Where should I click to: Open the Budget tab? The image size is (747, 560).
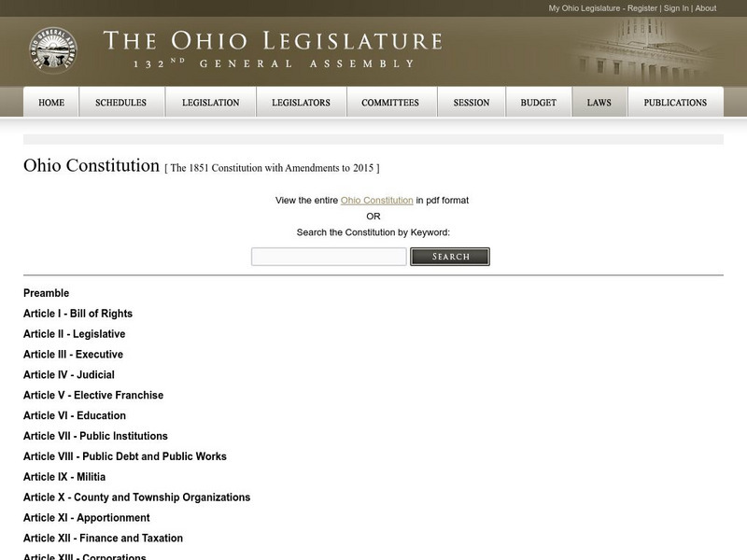coord(539,103)
